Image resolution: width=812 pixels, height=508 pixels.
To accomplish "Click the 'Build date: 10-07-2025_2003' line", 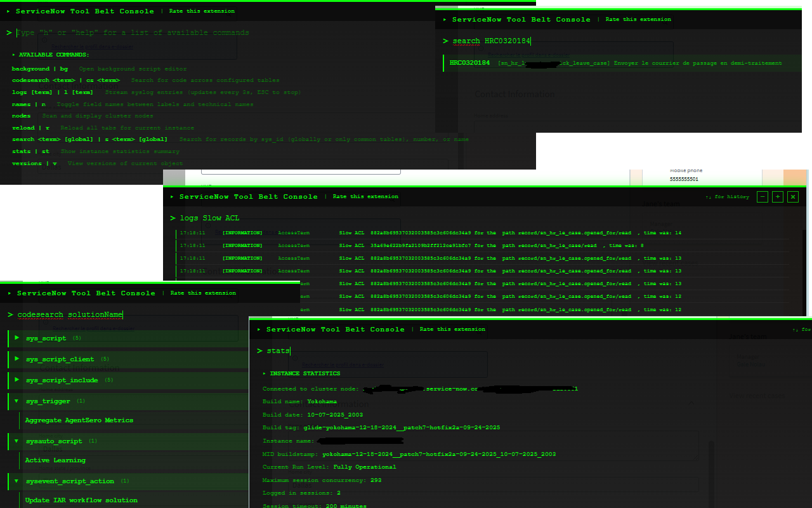I will (x=313, y=415).
